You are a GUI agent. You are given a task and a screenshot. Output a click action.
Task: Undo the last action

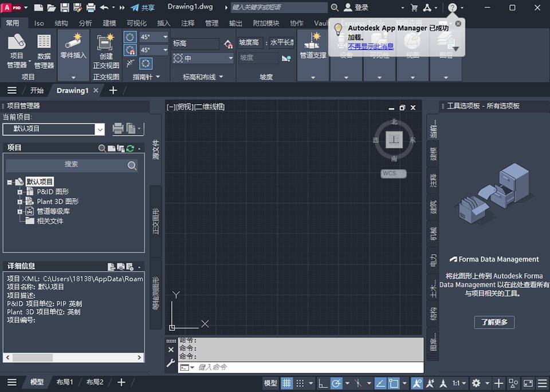(104, 7)
